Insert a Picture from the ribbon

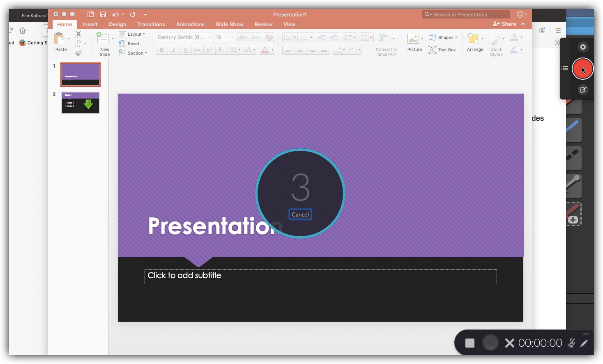(414, 43)
